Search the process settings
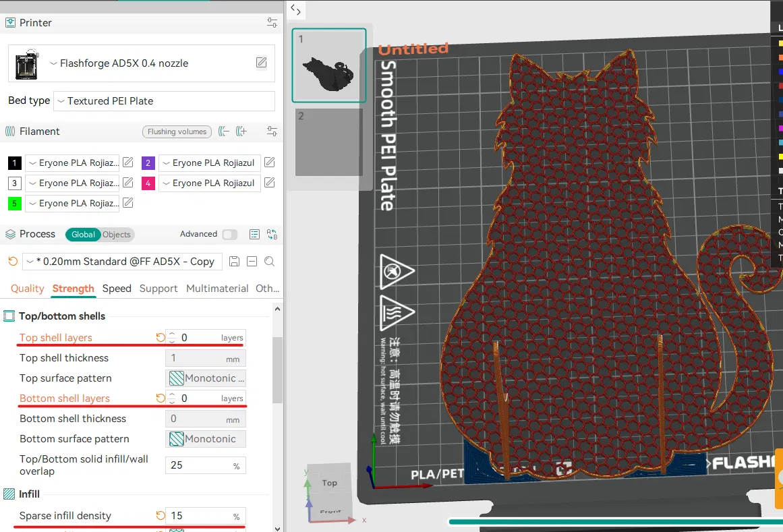Viewport: 783px width, 532px height. point(269,262)
